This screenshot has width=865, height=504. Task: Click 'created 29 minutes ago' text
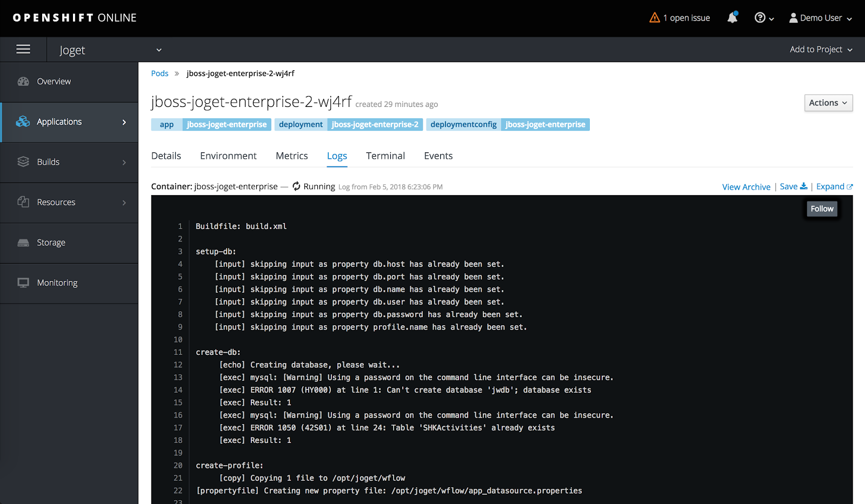coord(397,104)
